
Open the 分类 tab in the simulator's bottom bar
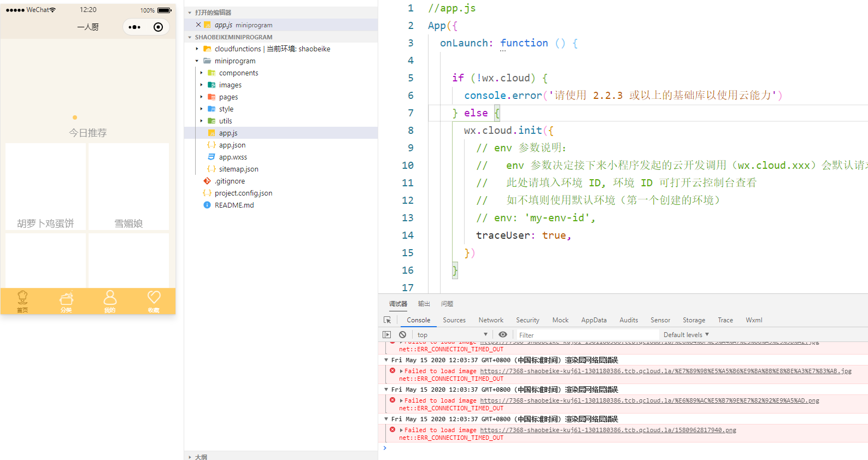coord(66,301)
